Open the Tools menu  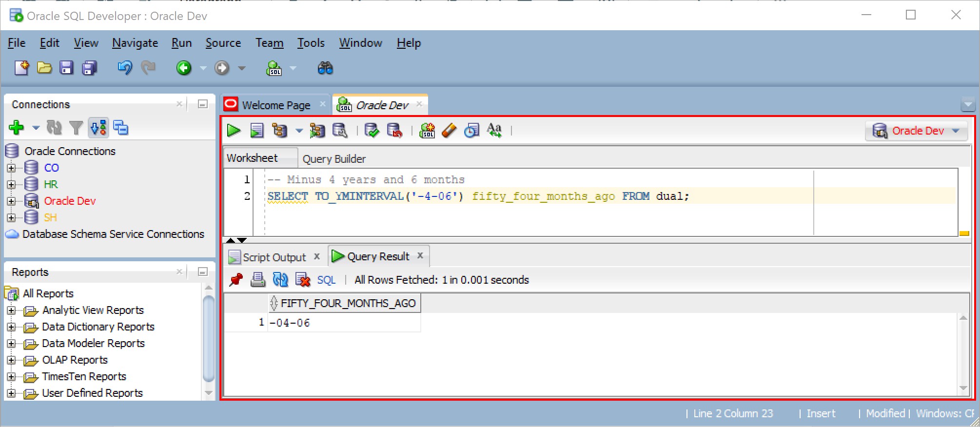point(311,43)
